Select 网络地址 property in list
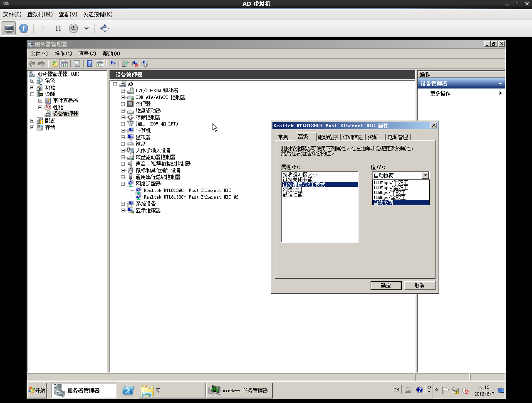532x403 pixels. tap(319, 189)
